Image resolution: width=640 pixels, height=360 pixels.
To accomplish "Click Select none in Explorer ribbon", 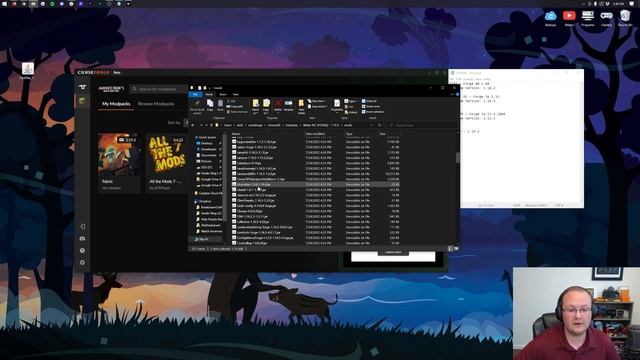I will [x=371, y=106].
